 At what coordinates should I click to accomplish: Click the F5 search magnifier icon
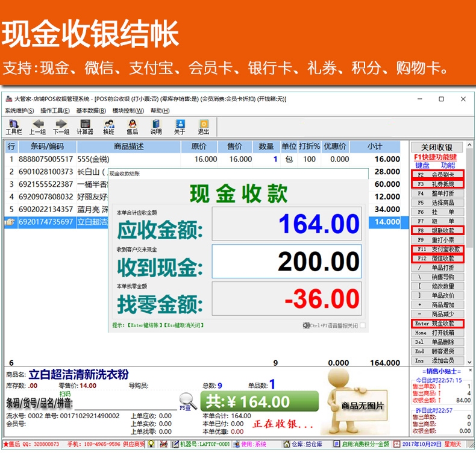tap(187, 401)
